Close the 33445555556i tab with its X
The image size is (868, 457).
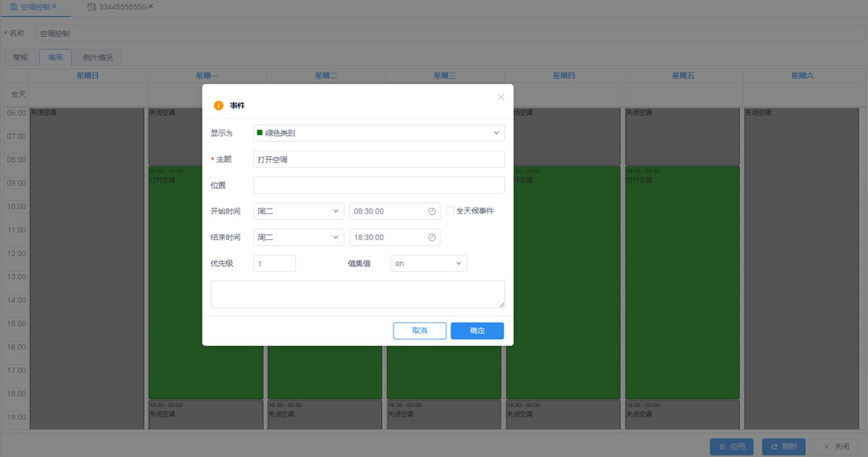click(x=150, y=7)
